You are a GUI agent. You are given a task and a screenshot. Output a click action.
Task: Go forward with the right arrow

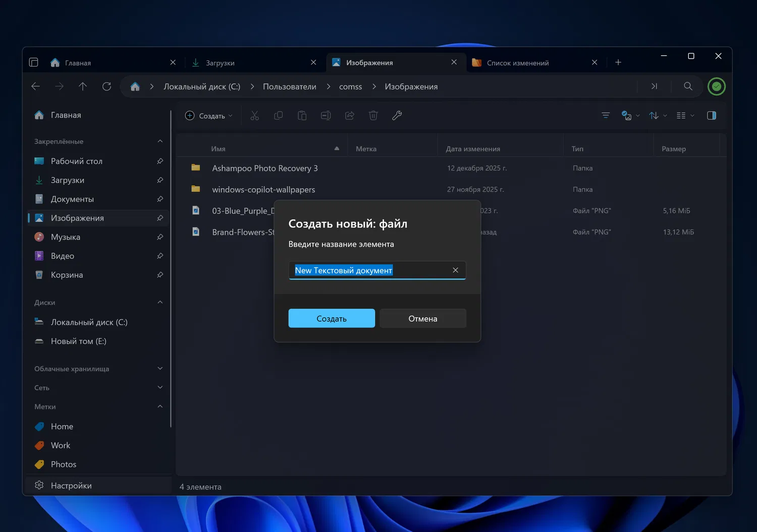coord(60,87)
